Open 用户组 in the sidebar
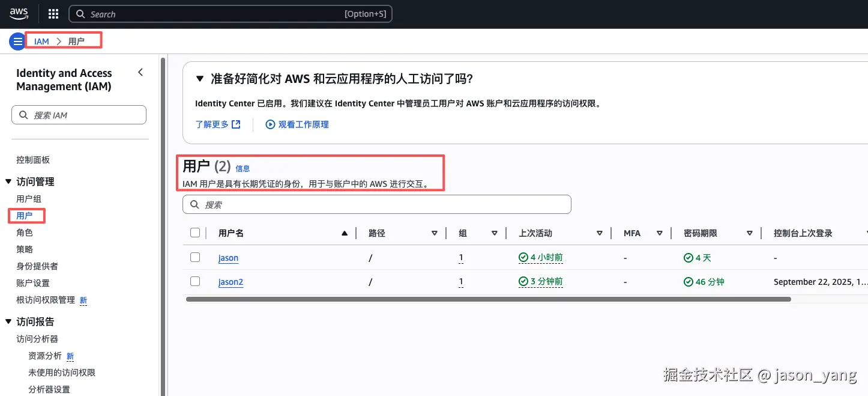Viewport: 868px width, 396px height. tap(29, 199)
